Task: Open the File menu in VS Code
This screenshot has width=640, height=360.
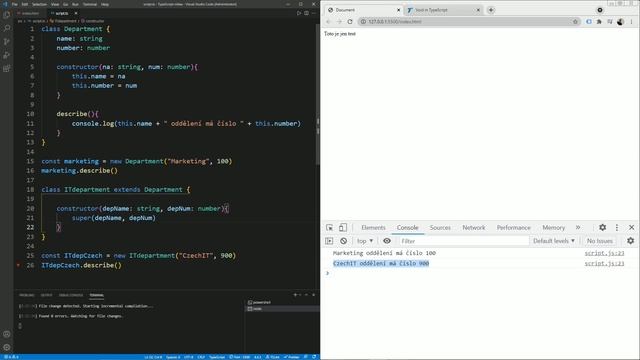Action: (15, 4)
